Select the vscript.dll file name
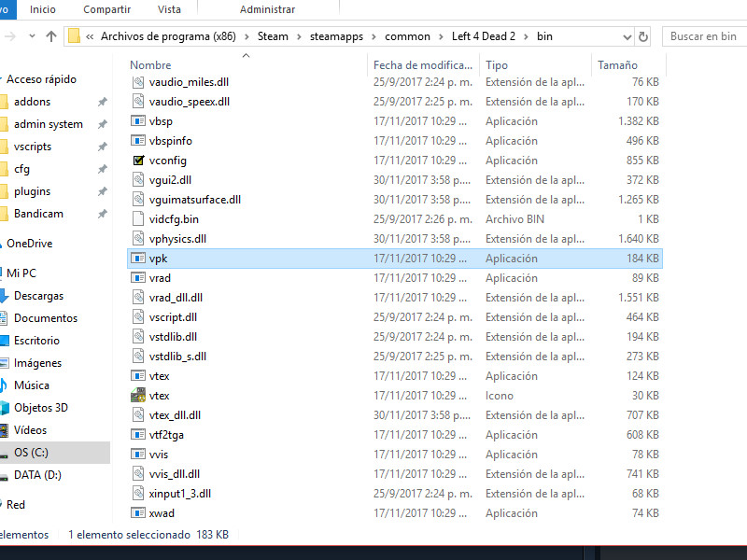747x560 pixels. [x=173, y=317]
